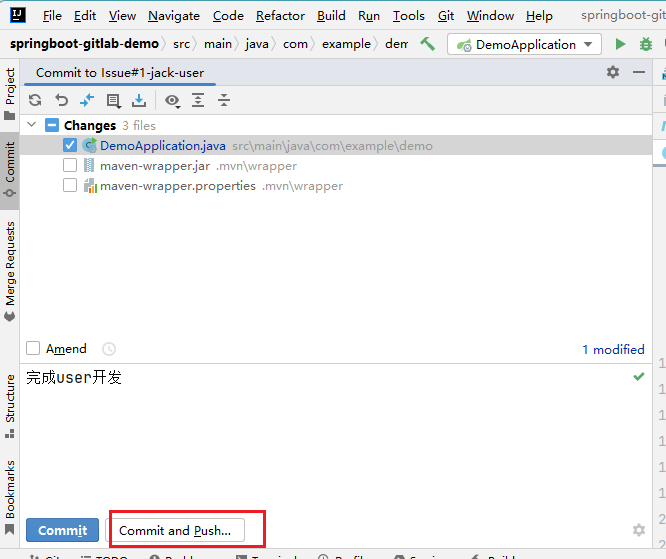Click the IntelliJ IDEA logo icon

(x=17, y=16)
